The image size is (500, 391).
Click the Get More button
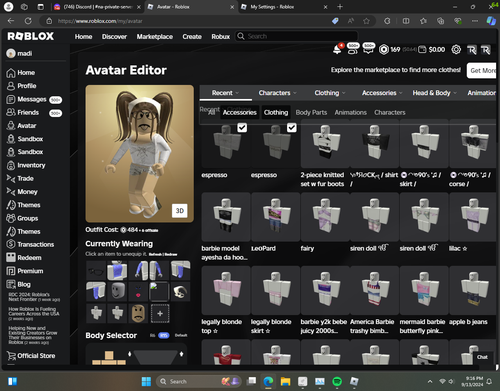tap(482, 70)
